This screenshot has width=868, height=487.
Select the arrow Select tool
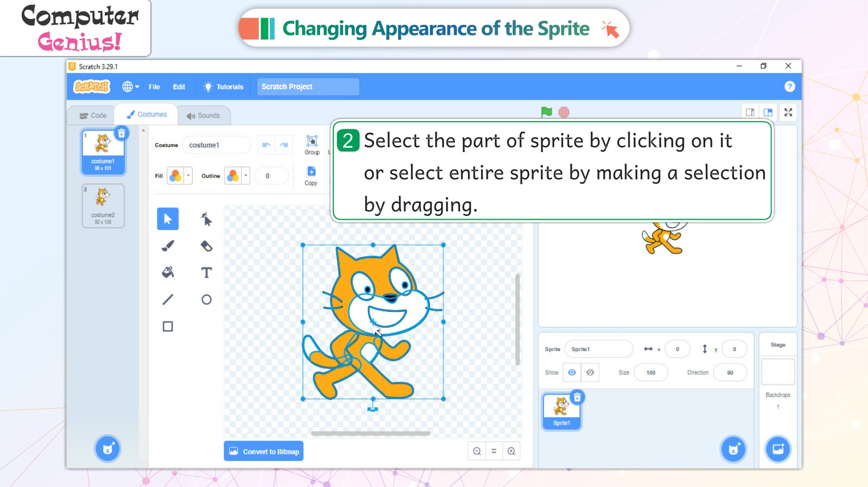coord(168,219)
